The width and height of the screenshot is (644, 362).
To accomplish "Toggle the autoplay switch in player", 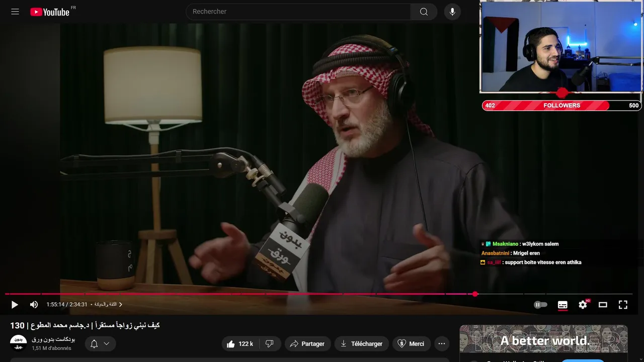I will pyautogui.click(x=540, y=305).
